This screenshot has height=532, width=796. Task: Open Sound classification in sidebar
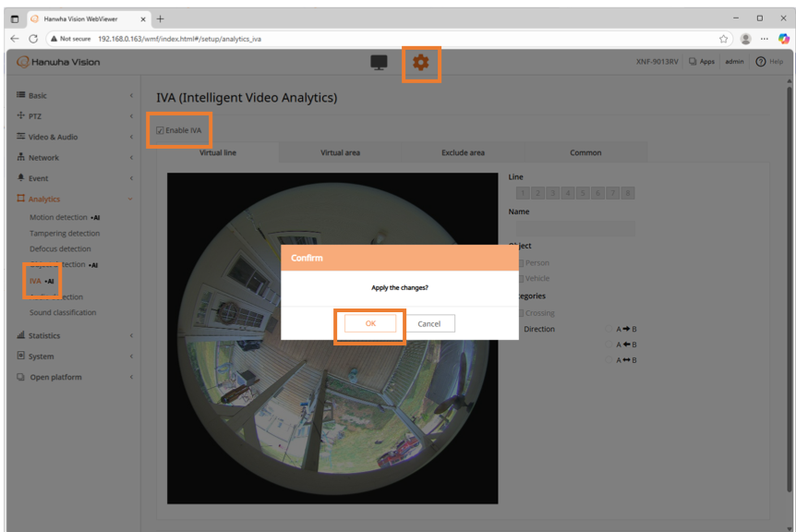(63, 312)
